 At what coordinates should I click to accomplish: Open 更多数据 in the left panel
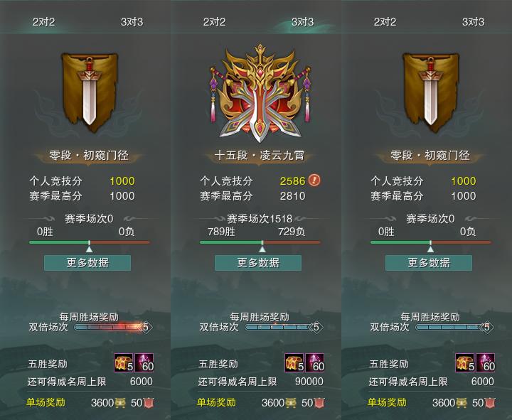[x=87, y=263]
